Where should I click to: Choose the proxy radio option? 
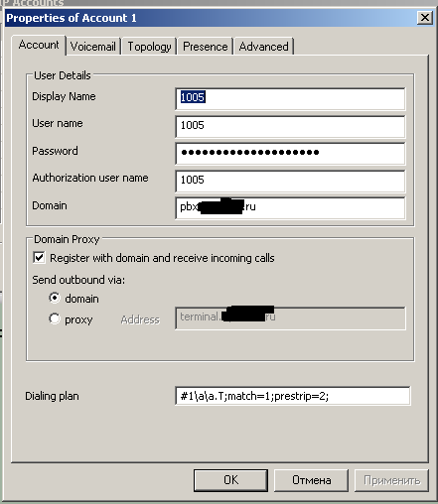pyautogui.click(x=55, y=319)
